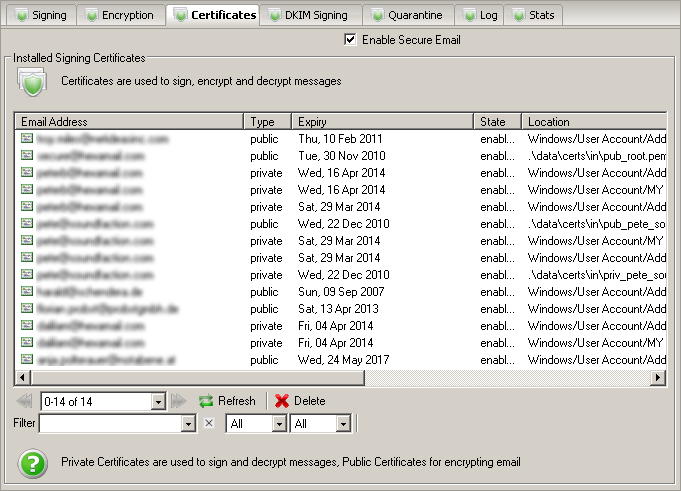Open the Stats tab
The width and height of the screenshot is (681, 491).
coord(533,15)
